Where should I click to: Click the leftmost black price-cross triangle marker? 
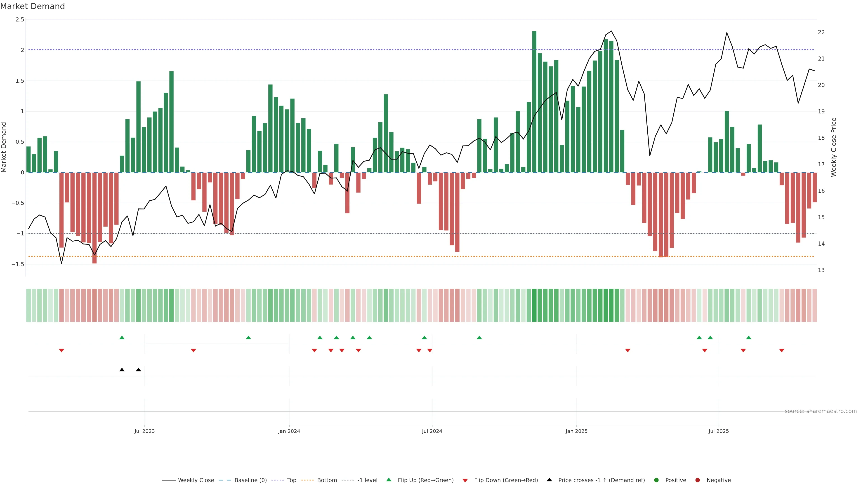click(122, 370)
